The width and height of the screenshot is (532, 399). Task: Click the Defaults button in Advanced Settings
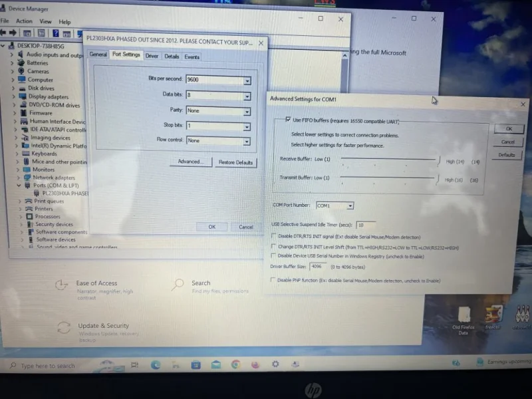507,155
